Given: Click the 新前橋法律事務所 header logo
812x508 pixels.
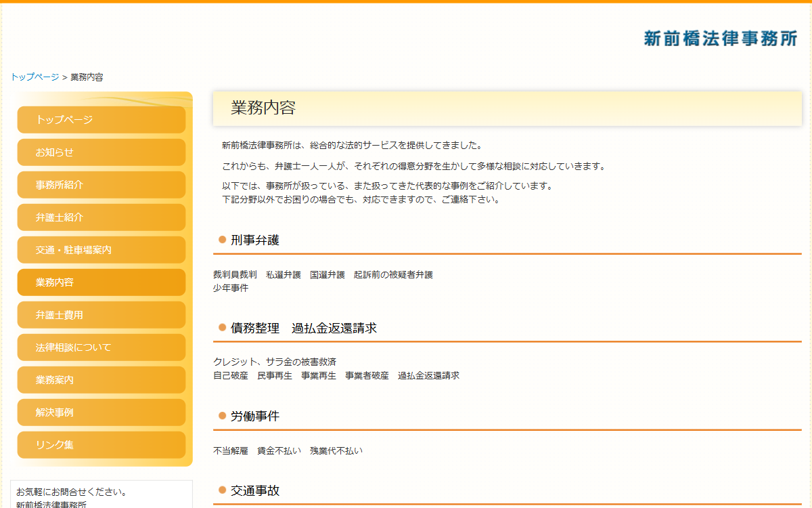Looking at the screenshot, I should (721, 39).
